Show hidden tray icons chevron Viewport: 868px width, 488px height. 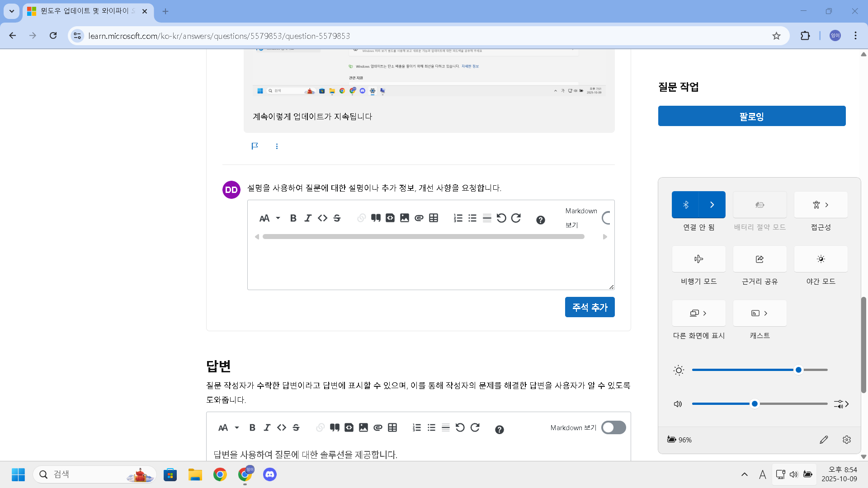pyautogui.click(x=744, y=474)
